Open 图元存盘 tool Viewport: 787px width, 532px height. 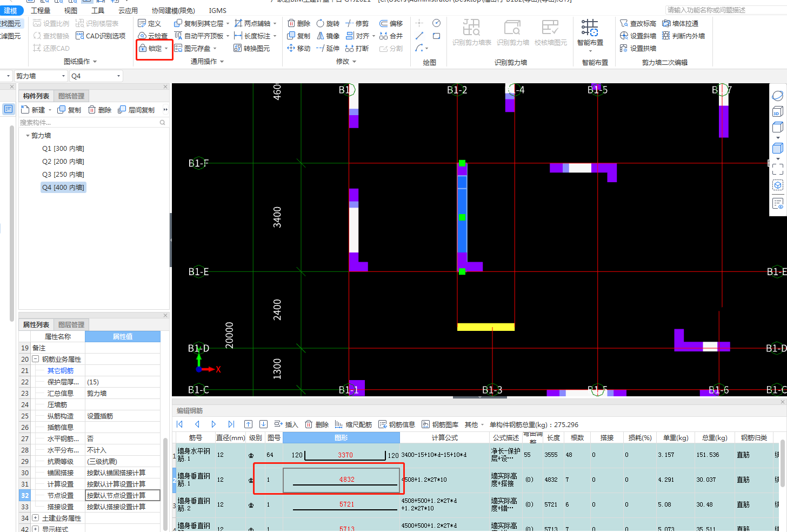click(x=192, y=48)
